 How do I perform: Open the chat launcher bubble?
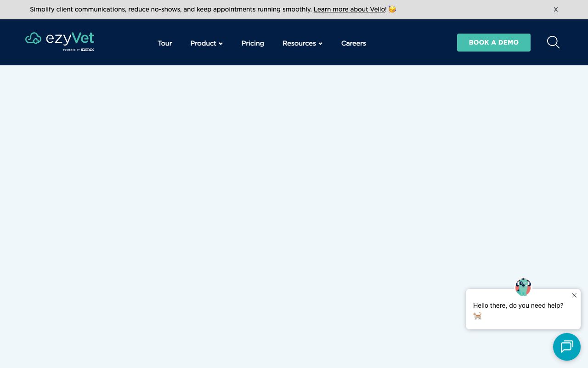(567, 347)
